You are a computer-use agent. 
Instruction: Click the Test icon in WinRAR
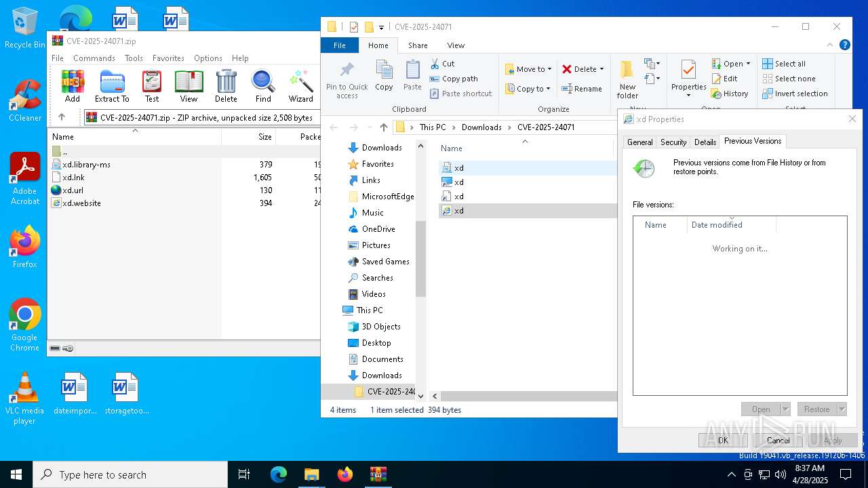[x=152, y=86]
